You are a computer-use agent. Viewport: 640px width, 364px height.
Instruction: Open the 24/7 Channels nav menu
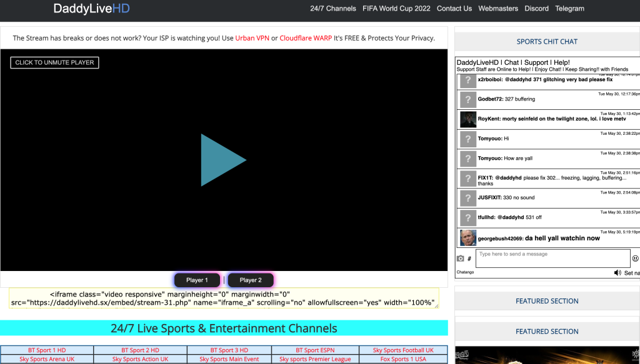pos(332,9)
